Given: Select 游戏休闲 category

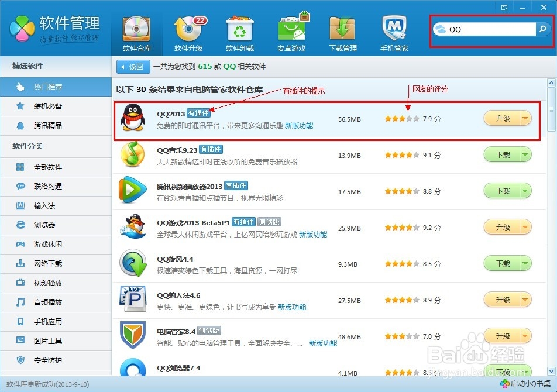Looking at the screenshot, I should click(56, 245).
